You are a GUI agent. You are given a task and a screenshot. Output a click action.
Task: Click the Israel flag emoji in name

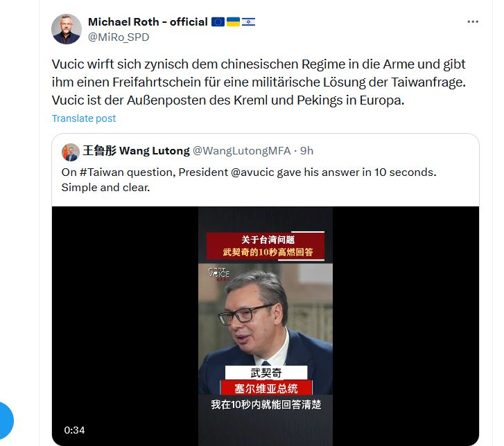(x=248, y=22)
